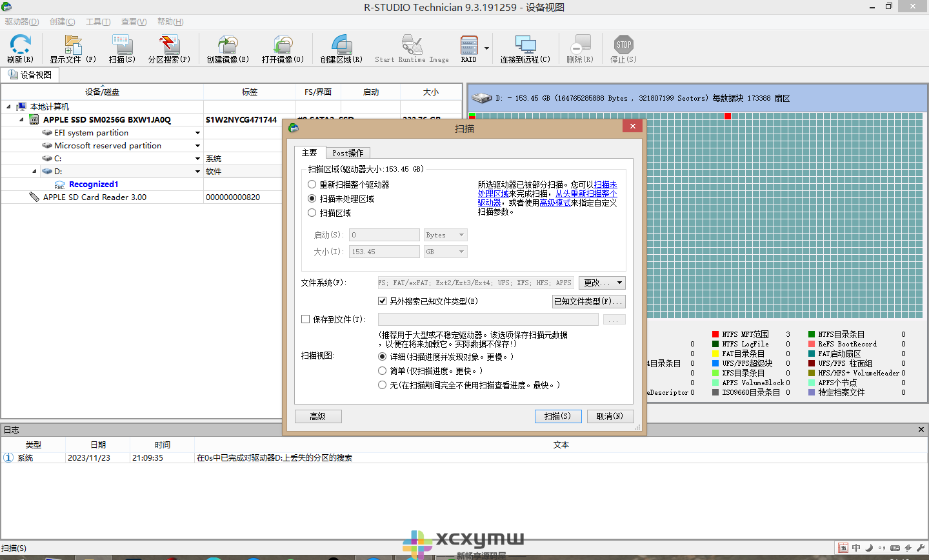Click the drive icon beside EFI system partition
This screenshot has height=560, width=929.
pyautogui.click(x=47, y=132)
